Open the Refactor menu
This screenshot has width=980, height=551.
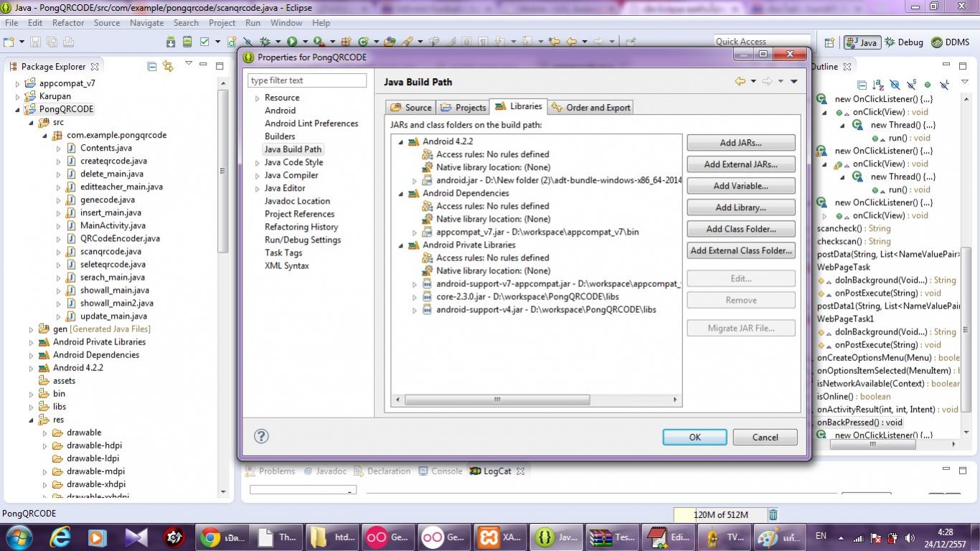(68, 23)
